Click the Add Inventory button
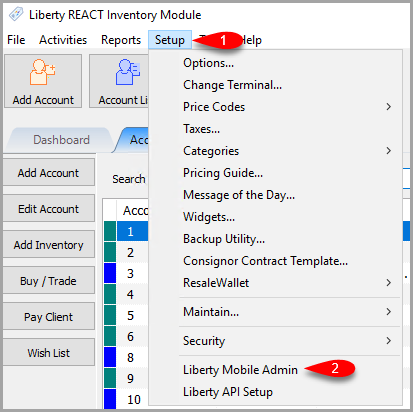Viewport: 413px width, 412px height. coord(49,245)
